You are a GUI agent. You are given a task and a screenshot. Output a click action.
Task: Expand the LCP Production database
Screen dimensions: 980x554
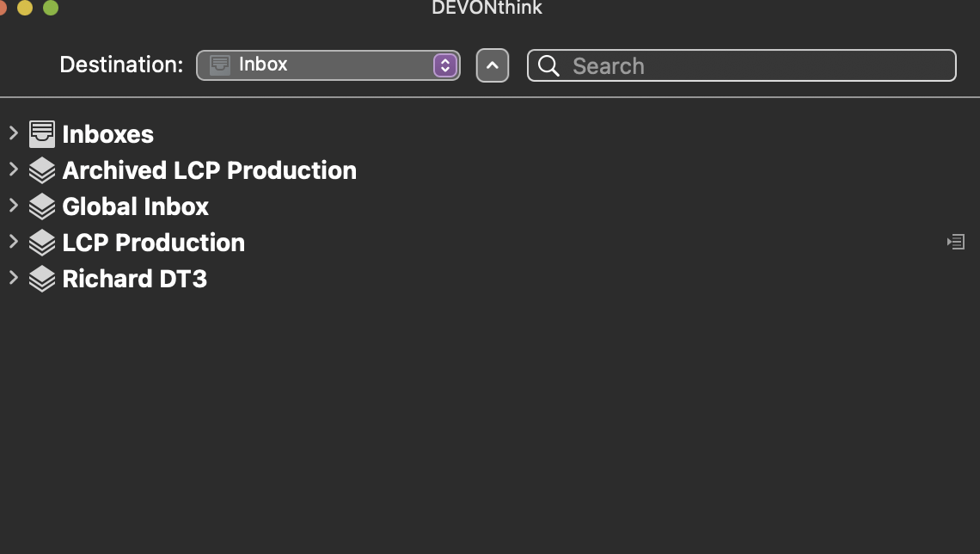tap(13, 242)
